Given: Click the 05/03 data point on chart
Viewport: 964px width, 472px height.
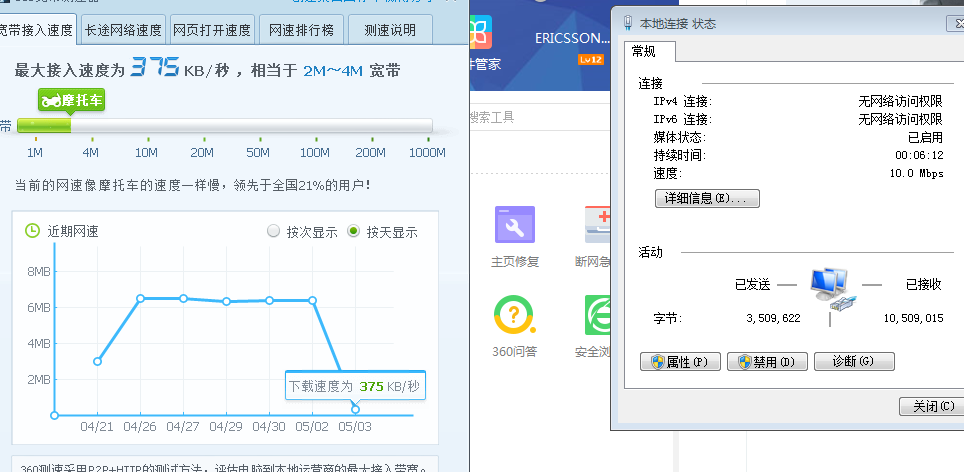Looking at the screenshot, I should click(x=355, y=409).
